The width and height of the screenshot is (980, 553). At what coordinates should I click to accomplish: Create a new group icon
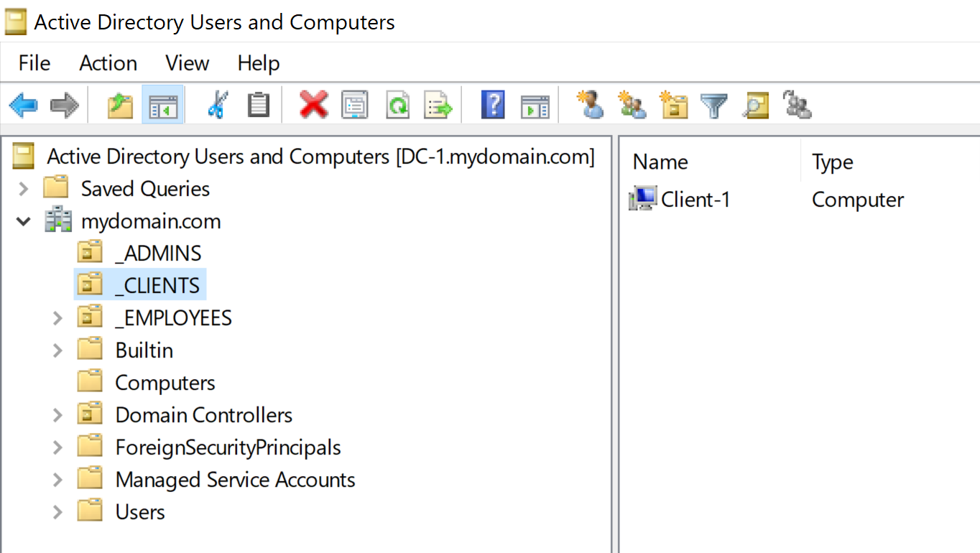pos(632,105)
